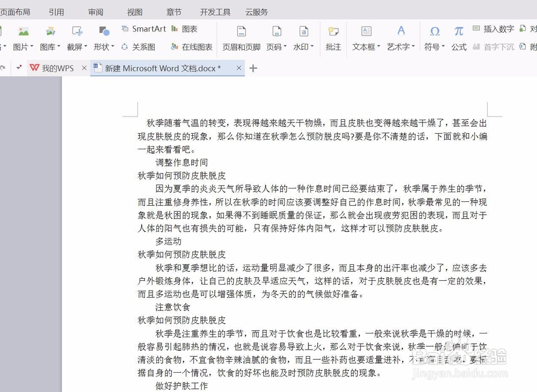Click the redo arrow icon
The image size is (537, 392).
click(2, 68)
